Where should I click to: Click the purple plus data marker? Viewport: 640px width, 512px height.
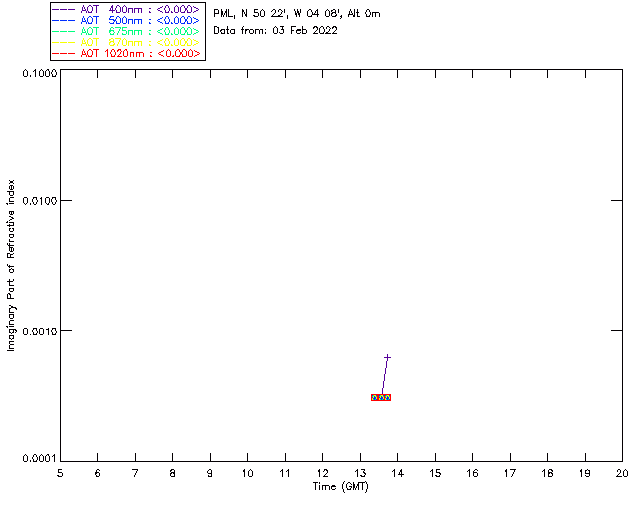pyautogui.click(x=387, y=357)
